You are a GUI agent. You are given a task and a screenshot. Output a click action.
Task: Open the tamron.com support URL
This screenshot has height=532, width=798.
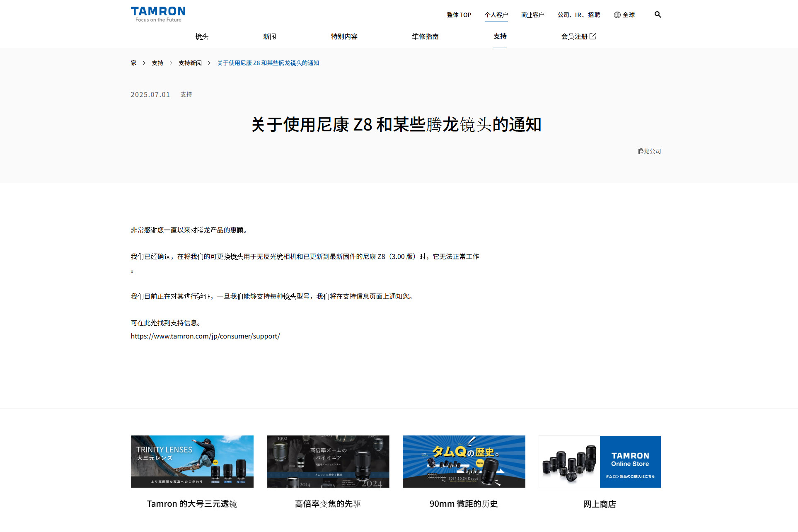click(205, 336)
